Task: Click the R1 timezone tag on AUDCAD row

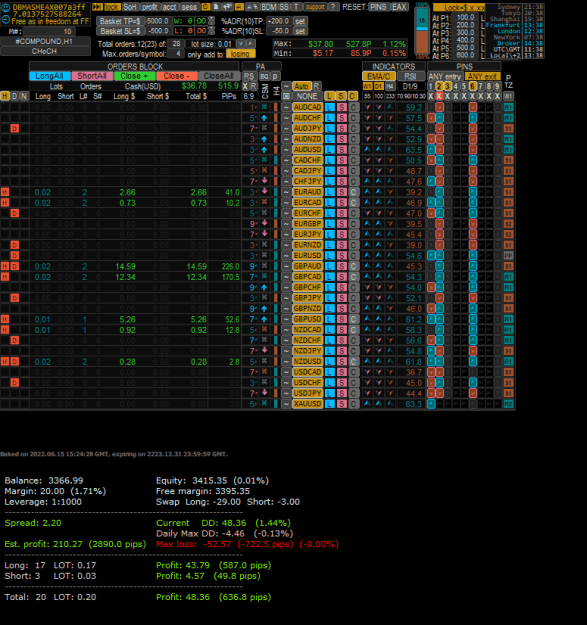Action: coord(508,107)
